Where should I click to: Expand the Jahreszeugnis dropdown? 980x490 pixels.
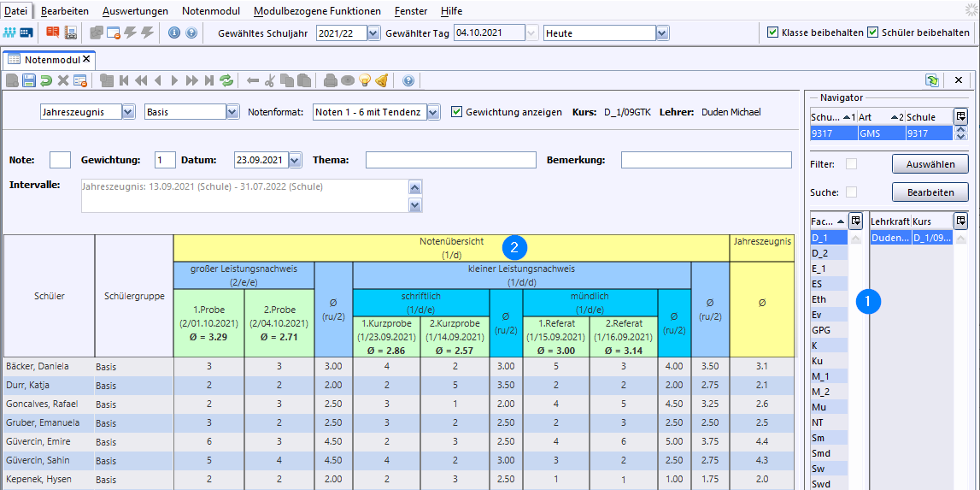click(128, 112)
